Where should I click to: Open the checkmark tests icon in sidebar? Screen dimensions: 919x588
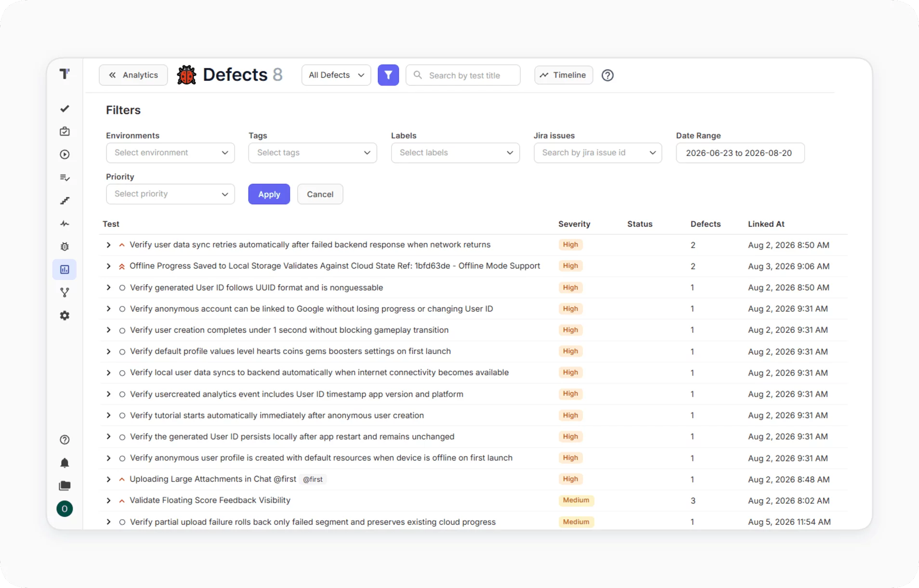coord(65,109)
